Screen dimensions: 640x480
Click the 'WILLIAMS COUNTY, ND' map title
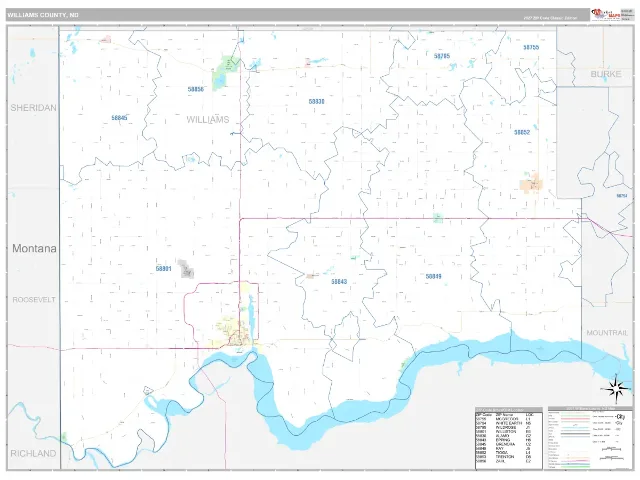point(43,15)
